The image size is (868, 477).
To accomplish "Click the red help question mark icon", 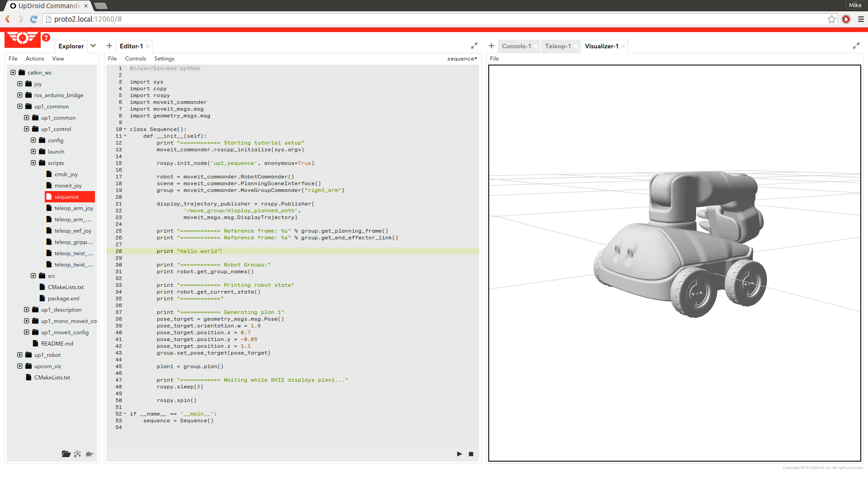I will point(46,38).
